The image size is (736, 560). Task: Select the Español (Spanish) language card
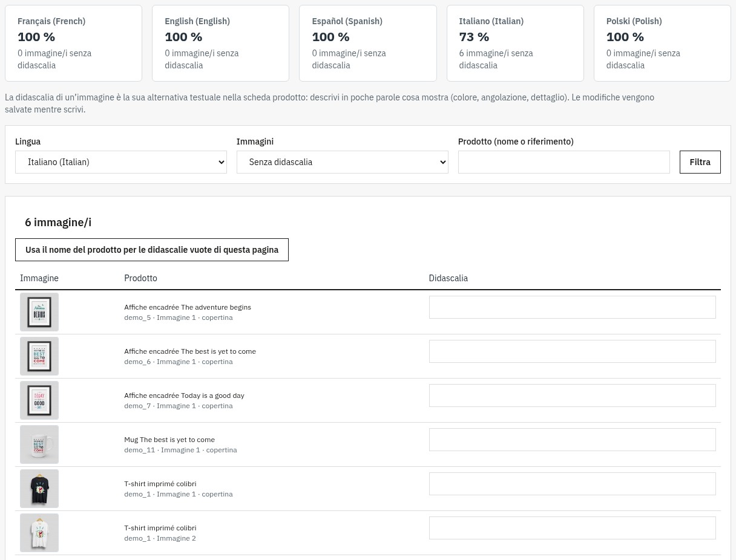367,44
